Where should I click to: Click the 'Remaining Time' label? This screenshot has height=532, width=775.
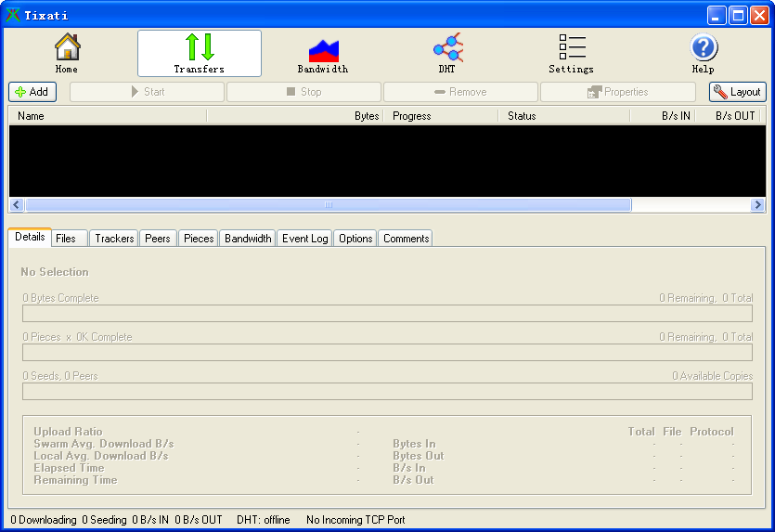(75, 480)
